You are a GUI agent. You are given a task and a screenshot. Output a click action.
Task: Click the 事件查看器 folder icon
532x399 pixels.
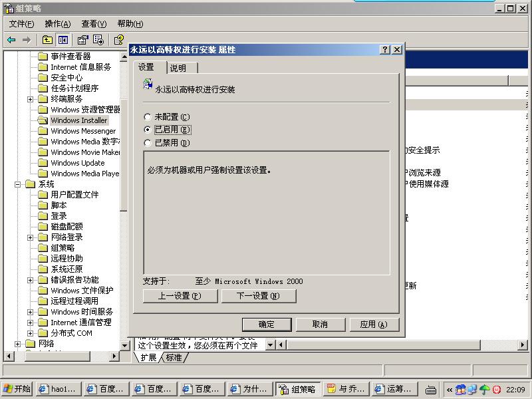pyautogui.click(x=43, y=56)
